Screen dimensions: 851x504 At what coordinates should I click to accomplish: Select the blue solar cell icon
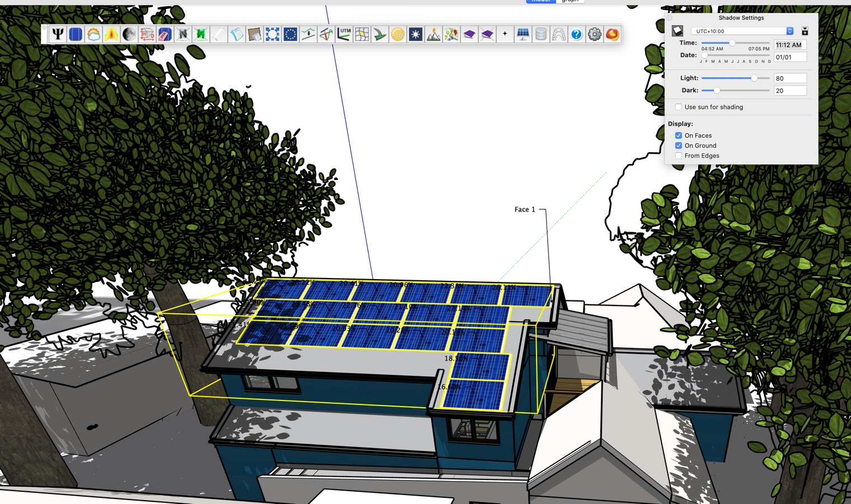76,35
